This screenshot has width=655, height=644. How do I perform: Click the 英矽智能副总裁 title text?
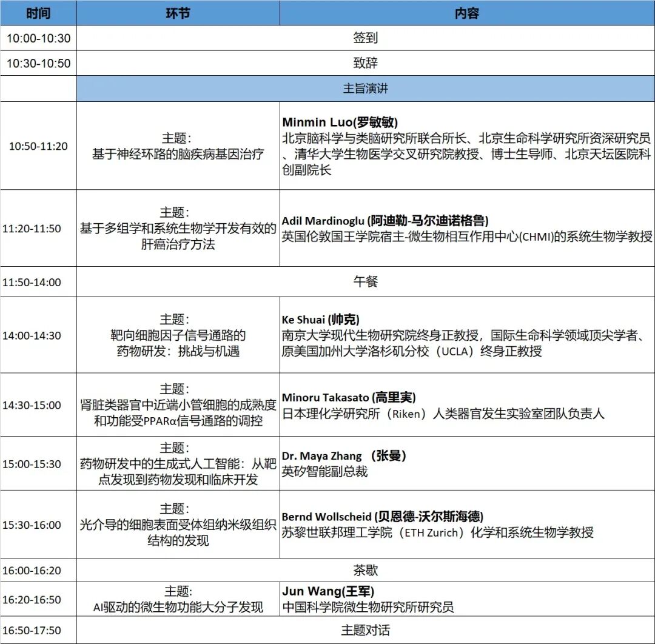tap(324, 472)
